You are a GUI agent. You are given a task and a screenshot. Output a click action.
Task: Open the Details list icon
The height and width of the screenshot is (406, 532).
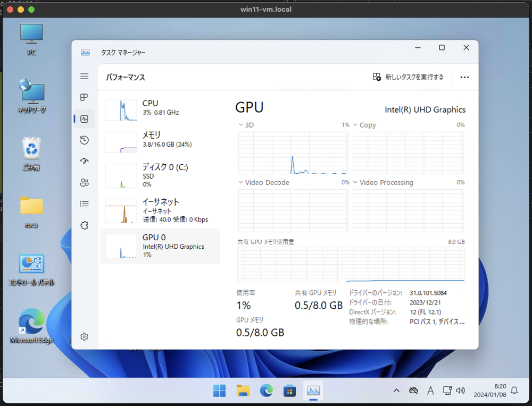tap(84, 204)
